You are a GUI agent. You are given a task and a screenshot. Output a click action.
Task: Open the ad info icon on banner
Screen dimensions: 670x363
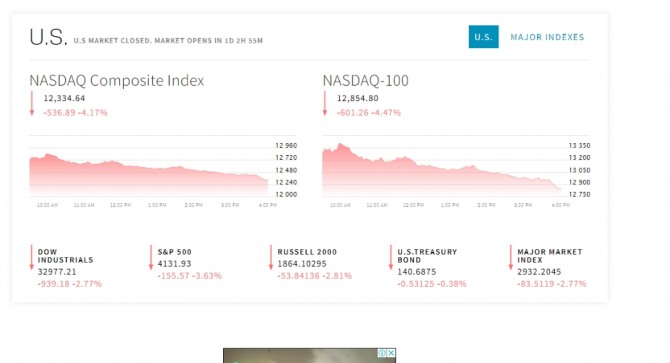[x=382, y=353]
